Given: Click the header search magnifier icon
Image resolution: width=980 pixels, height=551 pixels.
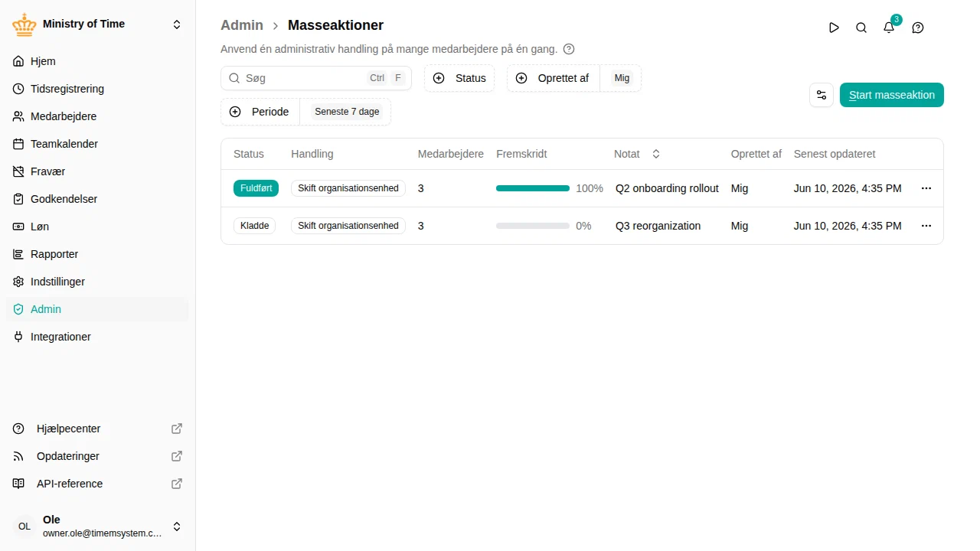Looking at the screenshot, I should click(x=861, y=28).
